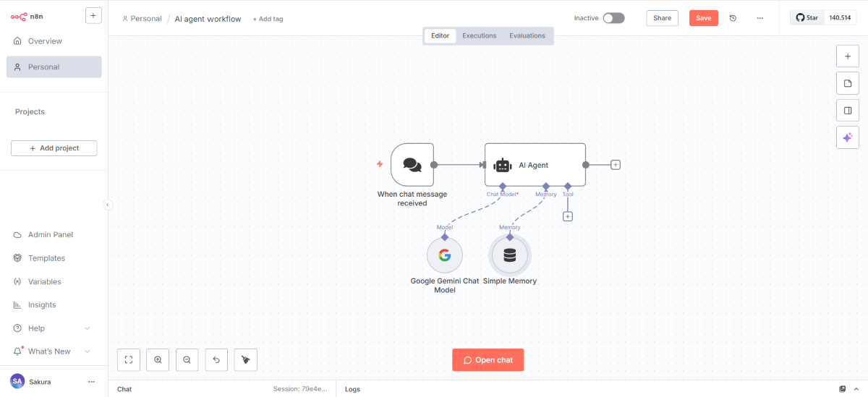Image resolution: width=868 pixels, height=397 pixels.
Task: Click the Open chat button
Action: [x=488, y=360]
